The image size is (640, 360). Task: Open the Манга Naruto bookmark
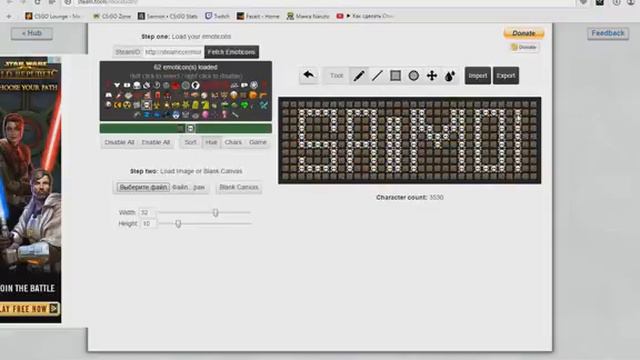pos(308,16)
